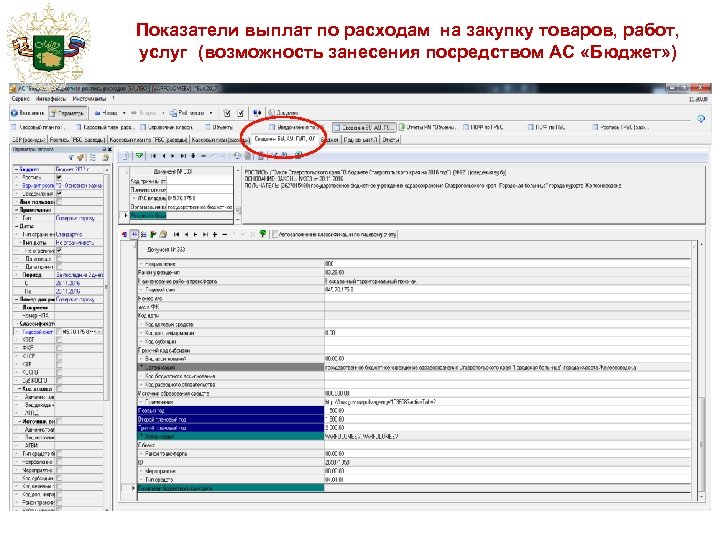Switch to the Отчеты tab
720x540 pixels.
tap(391, 140)
